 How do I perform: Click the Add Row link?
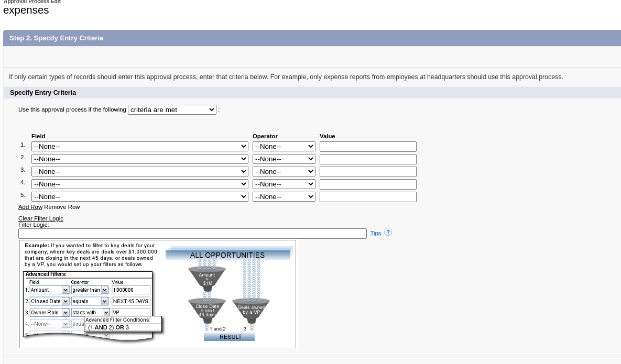[x=30, y=207]
